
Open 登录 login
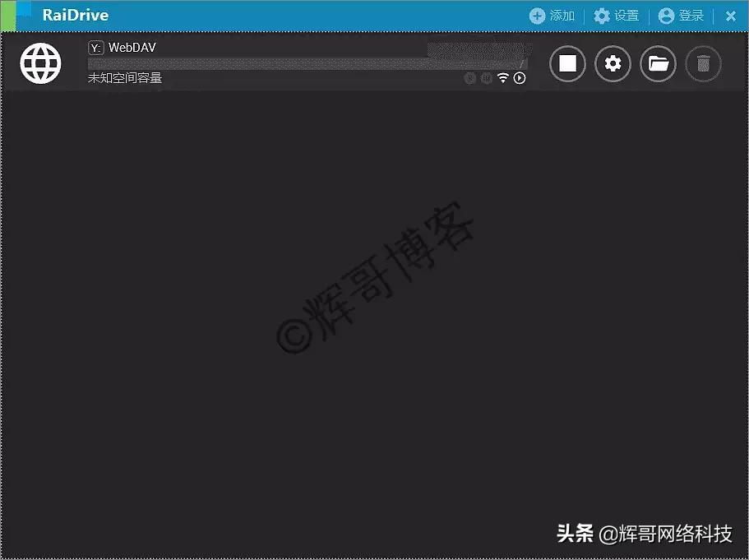click(x=681, y=16)
